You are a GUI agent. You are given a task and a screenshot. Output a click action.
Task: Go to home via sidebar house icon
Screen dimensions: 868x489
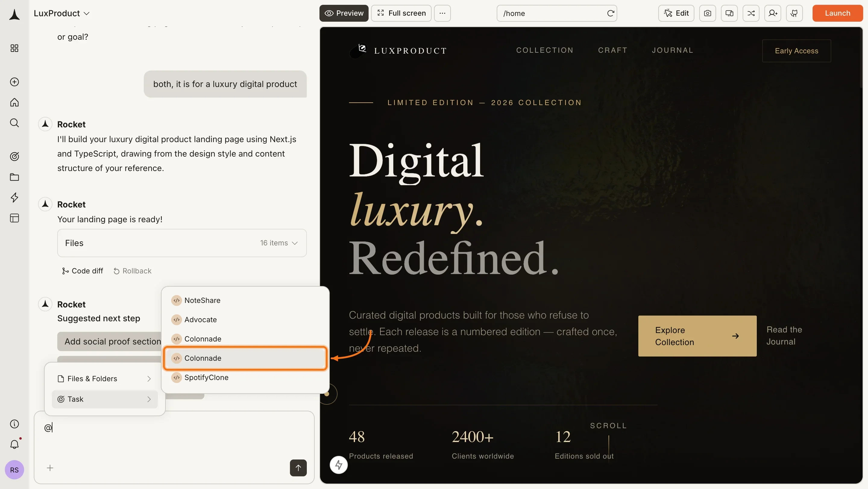click(x=14, y=102)
